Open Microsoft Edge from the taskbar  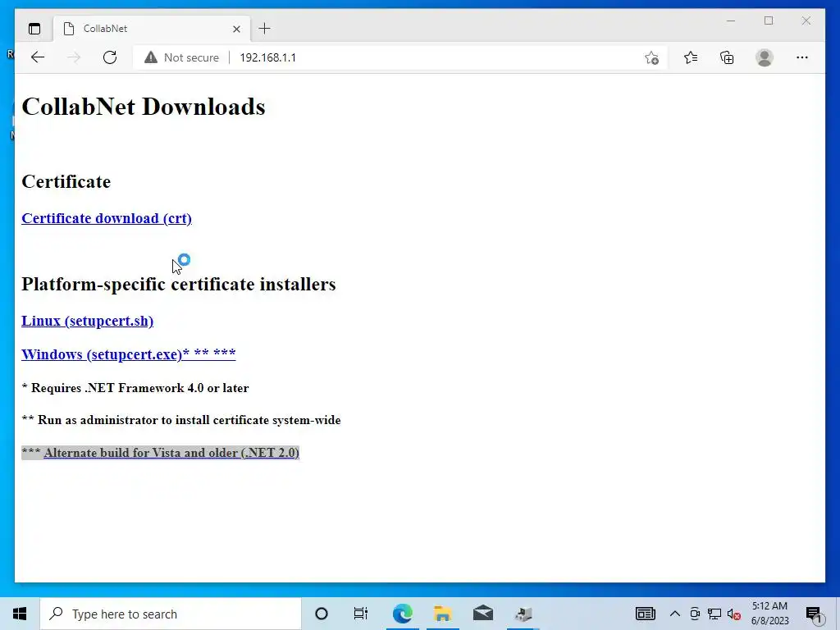[x=402, y=614]
